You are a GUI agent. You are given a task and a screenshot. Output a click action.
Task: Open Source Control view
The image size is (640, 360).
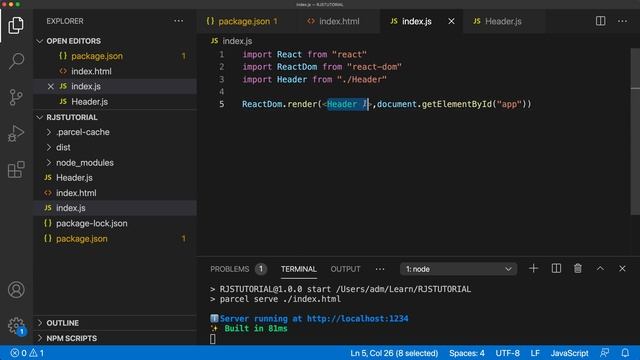[x=16, y=97]
